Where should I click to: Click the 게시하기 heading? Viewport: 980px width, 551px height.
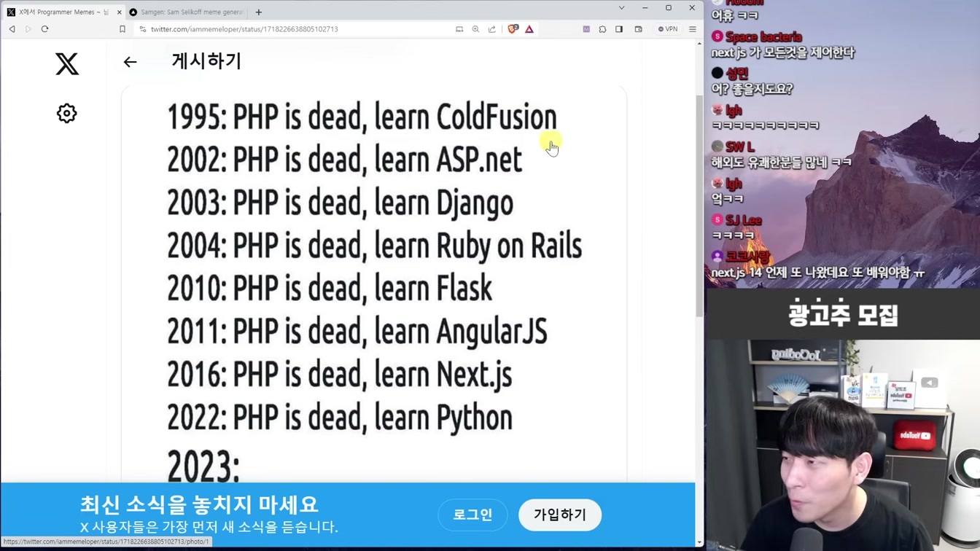pos(206,61)
